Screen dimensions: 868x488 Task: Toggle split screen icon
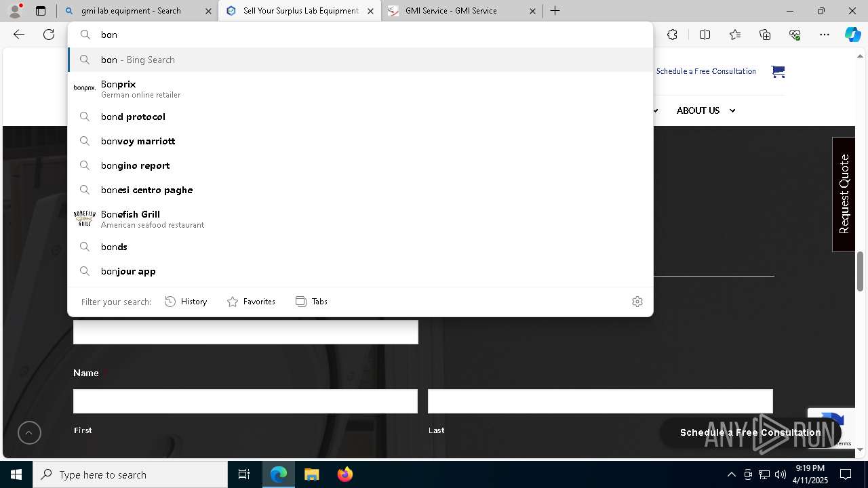pos(705,35)
